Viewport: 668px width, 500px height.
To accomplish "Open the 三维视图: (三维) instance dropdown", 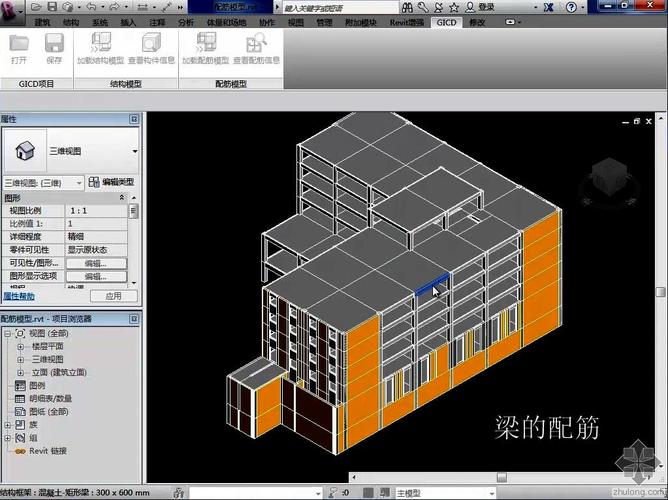I will click(80, 182).
